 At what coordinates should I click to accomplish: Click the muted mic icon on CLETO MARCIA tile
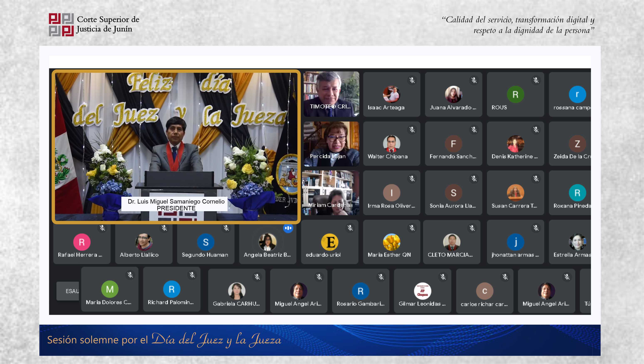point(472,228)
